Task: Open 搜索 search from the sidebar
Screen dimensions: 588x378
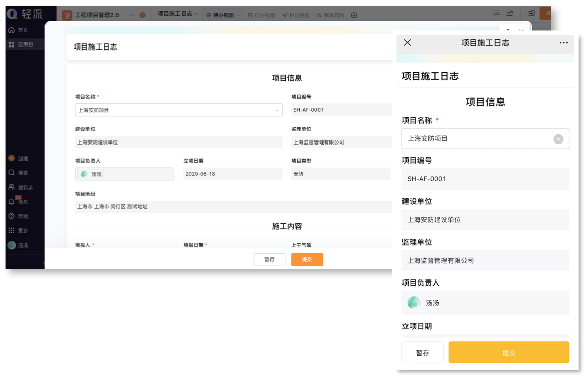Action: coord(12,173)
